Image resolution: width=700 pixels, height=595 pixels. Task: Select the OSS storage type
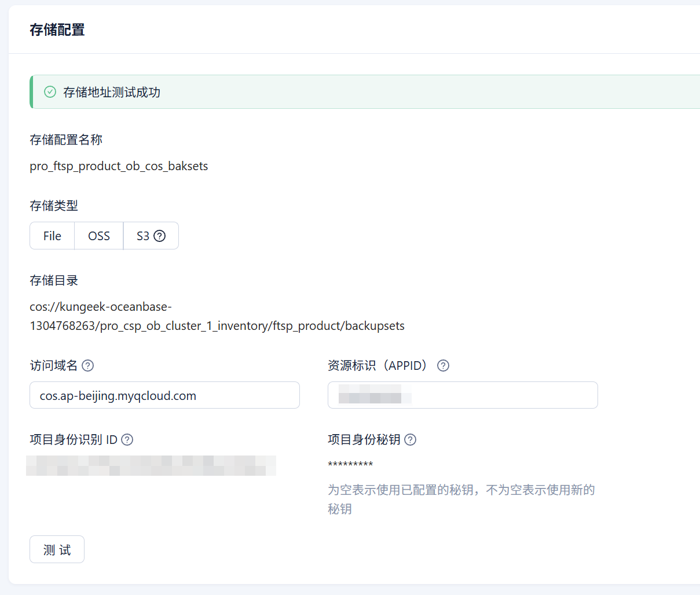(99, 236)
